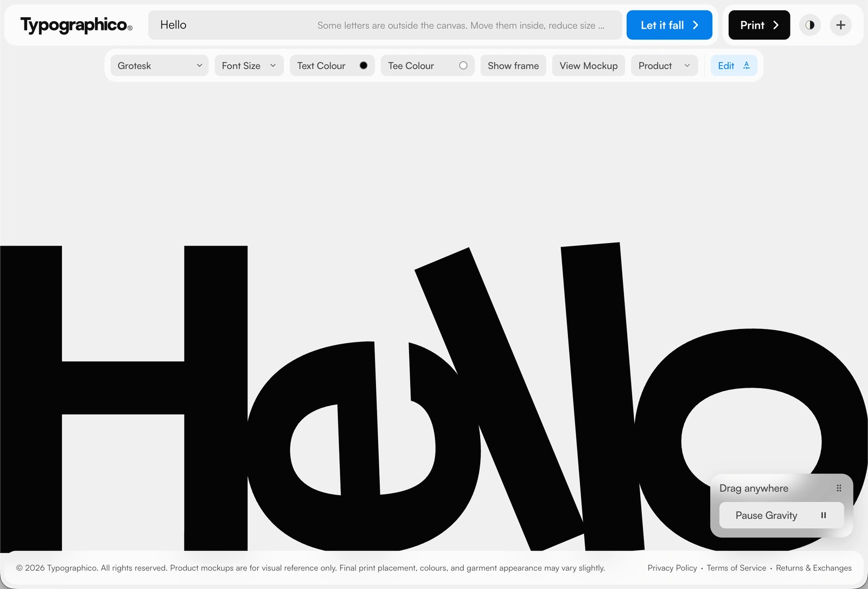Open the Privacy Policy link
This screenshot has height=589, width=868.
pos(672,568)
